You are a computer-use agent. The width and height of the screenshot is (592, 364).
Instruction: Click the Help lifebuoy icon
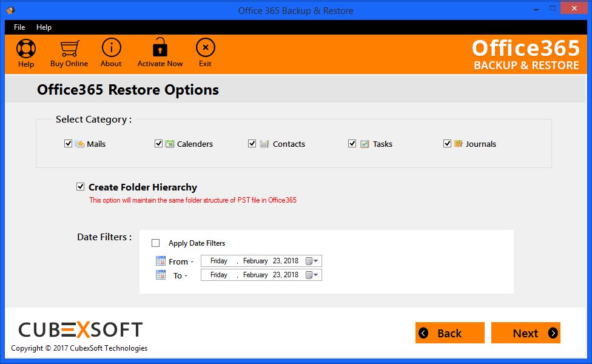pyautogui.click(x=26, y=49)
